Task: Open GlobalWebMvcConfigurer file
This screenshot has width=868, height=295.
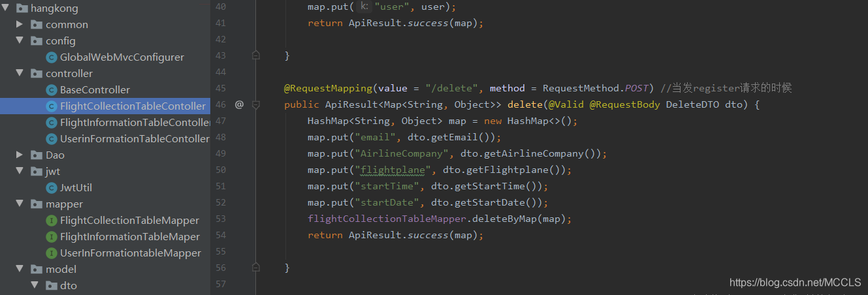Action: point(122,57)
